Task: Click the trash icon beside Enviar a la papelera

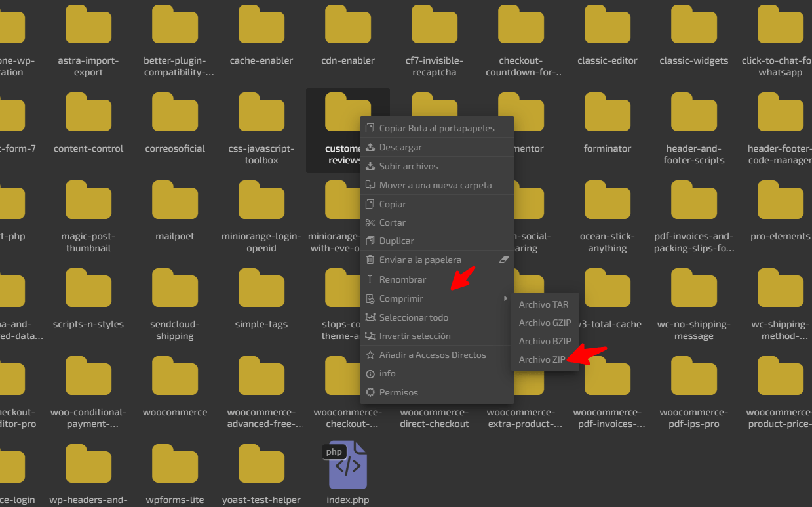Action: click(370, 260)
